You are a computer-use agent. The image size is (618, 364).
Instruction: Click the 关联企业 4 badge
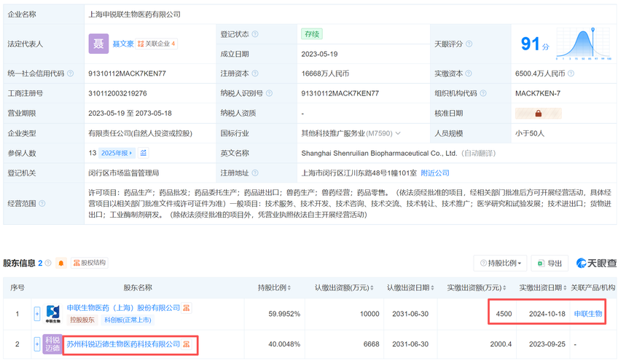157,44
